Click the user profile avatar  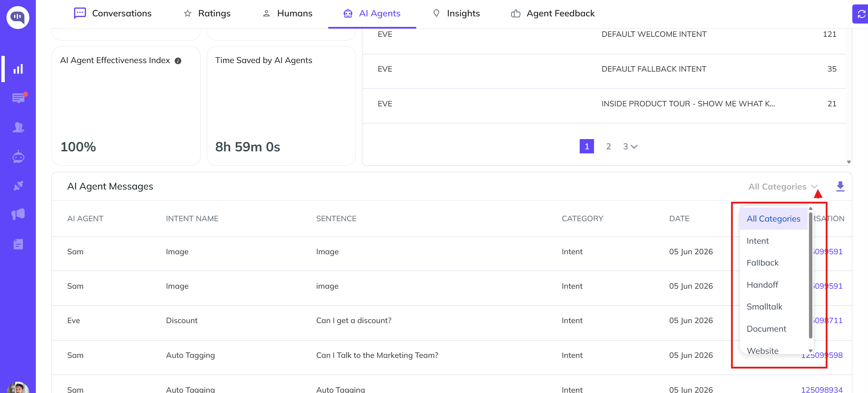pyautogui.click(x=18, y=388)
